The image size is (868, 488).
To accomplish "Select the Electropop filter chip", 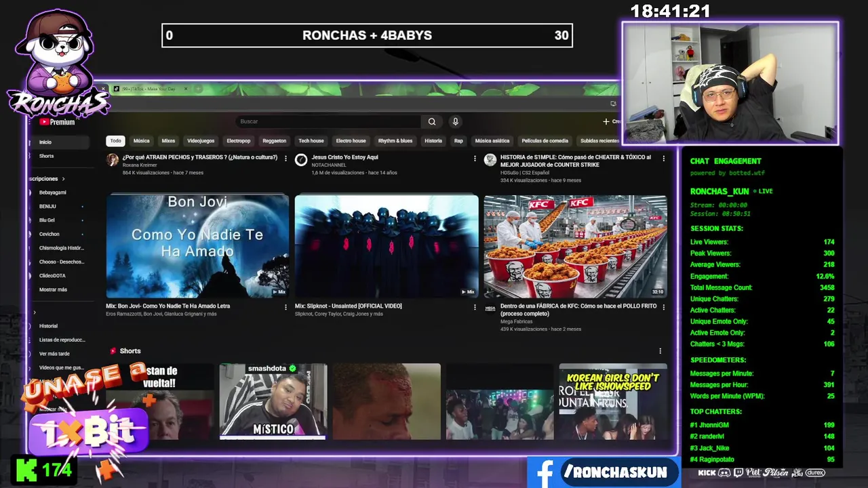I will point(239,141).
